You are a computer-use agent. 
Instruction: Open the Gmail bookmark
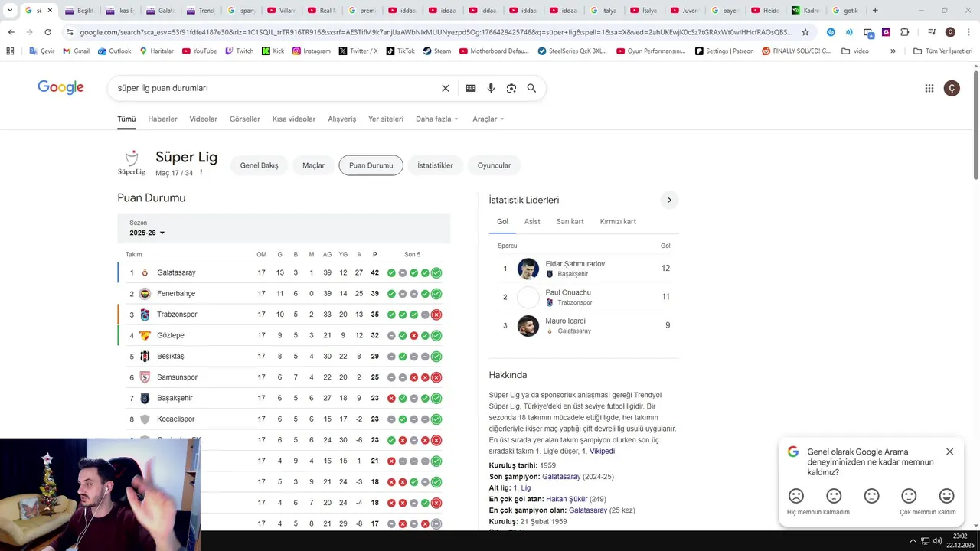pos(76,51)
